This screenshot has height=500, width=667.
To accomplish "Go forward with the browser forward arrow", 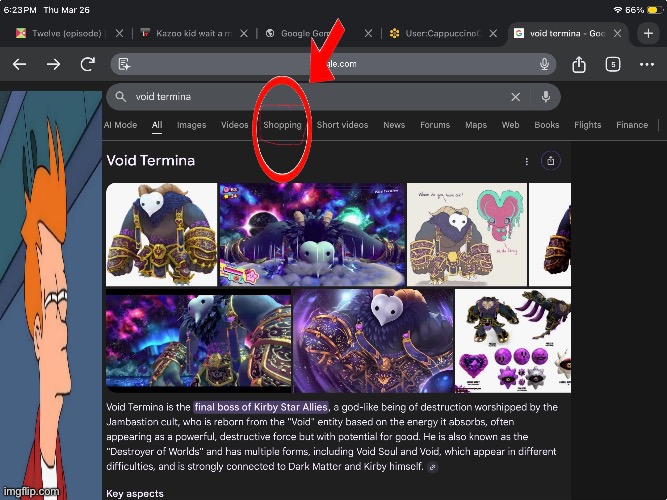I will point(53,64).
